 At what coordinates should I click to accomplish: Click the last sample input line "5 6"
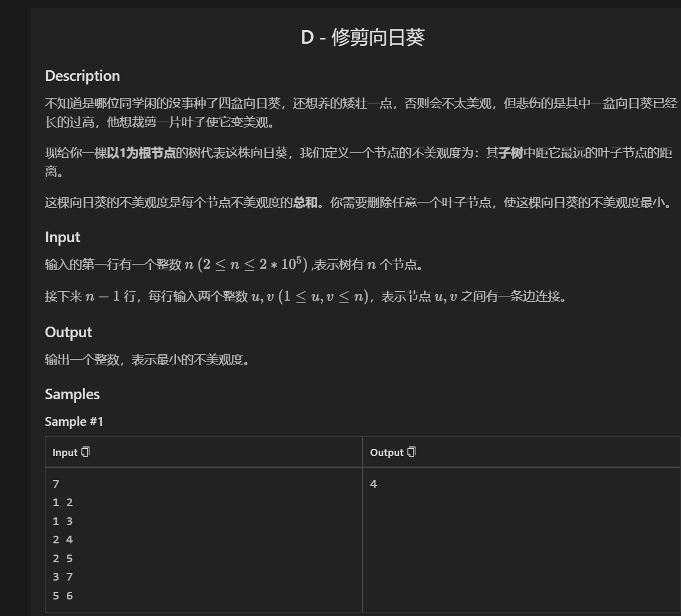click(63, 595)
